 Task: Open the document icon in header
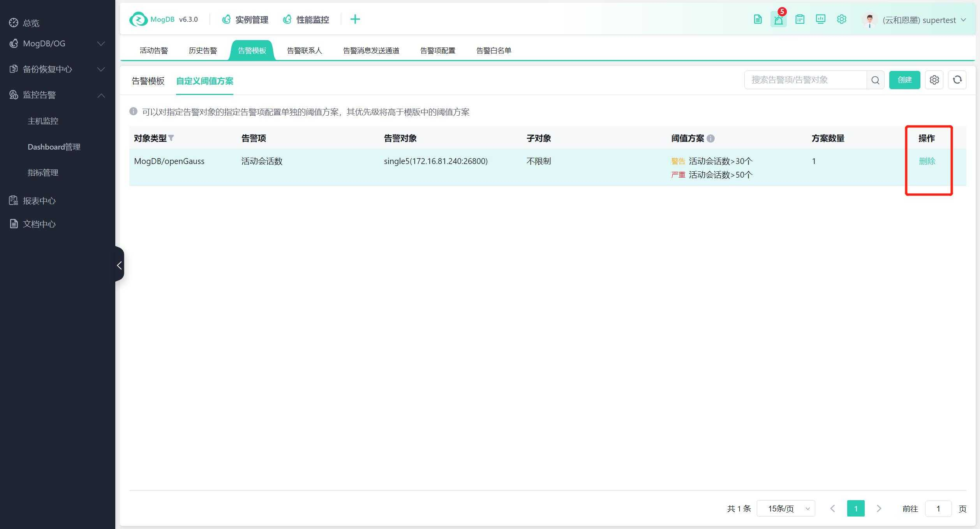[758, 19]
